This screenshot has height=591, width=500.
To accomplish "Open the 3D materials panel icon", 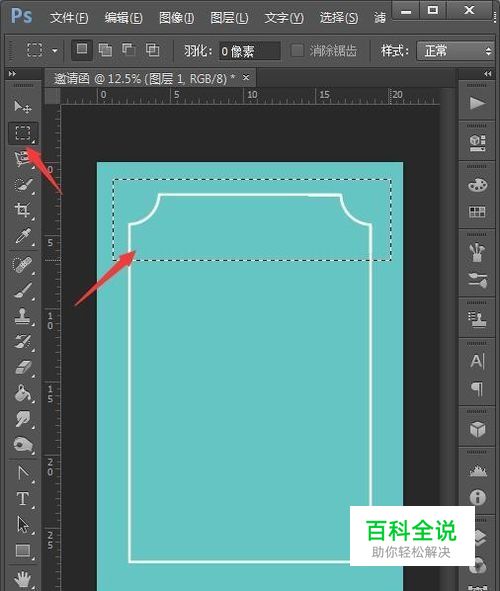I will (477, 143).
